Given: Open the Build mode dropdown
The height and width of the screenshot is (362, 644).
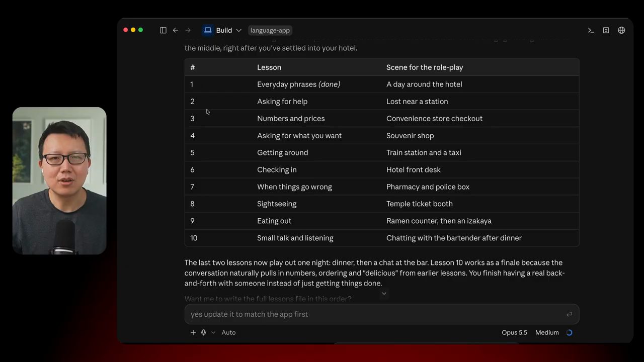Looking at the screenshot, I should point(222,30).
